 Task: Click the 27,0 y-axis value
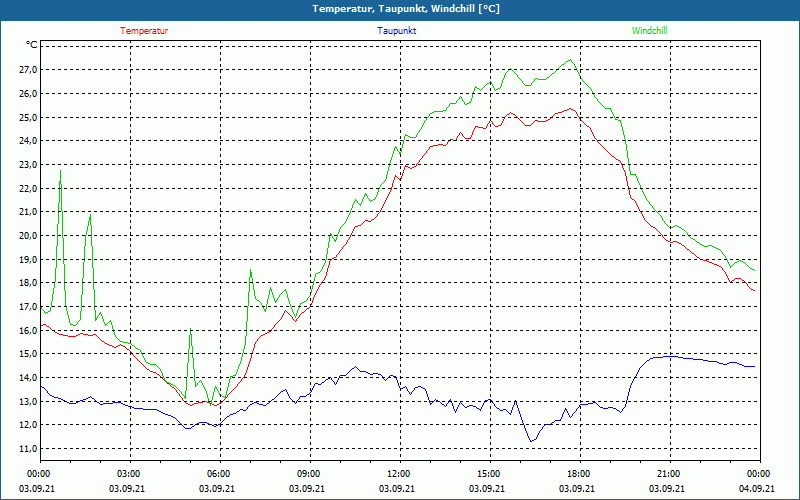[29, 70]
